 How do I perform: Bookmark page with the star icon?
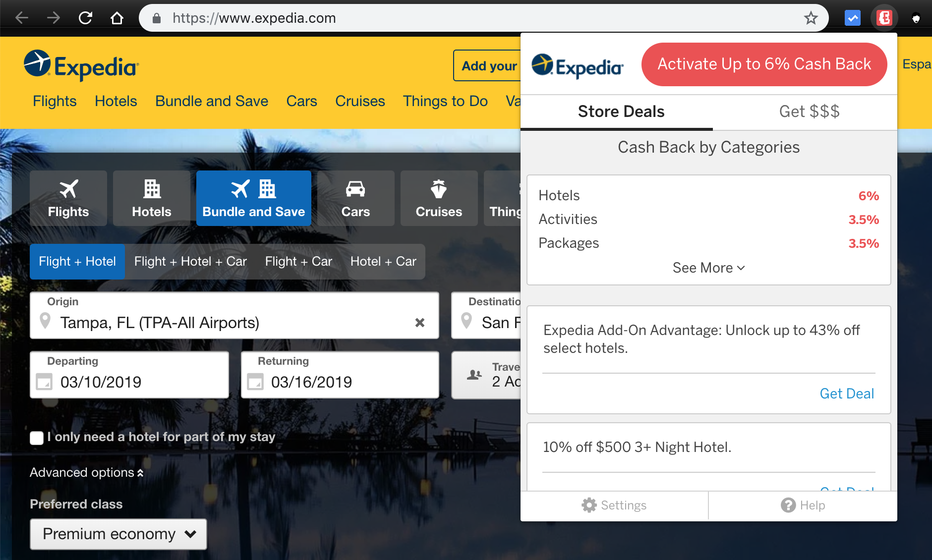[x=811, y=18]
